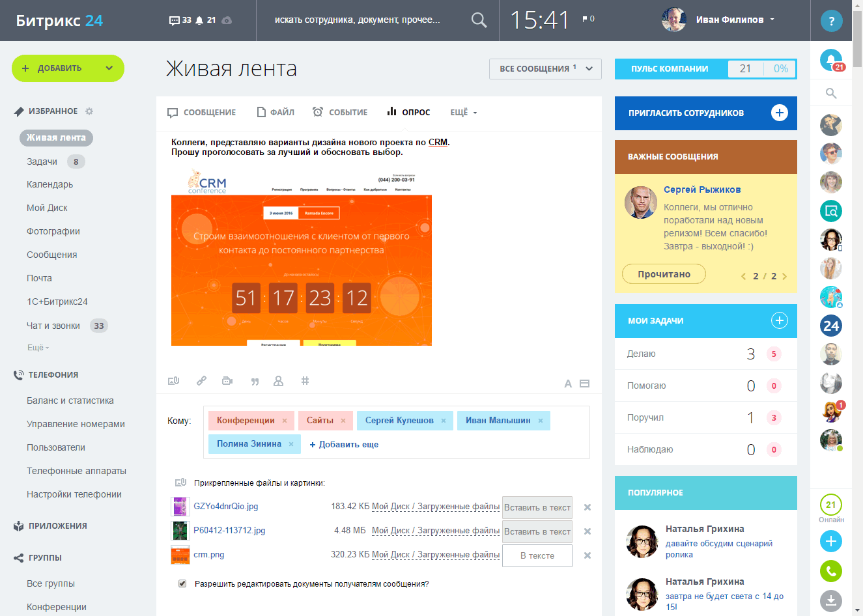Viewport: 863px width, 616px height.
Task: Click the plus icon on Invite employees
Action: [780, 113]
